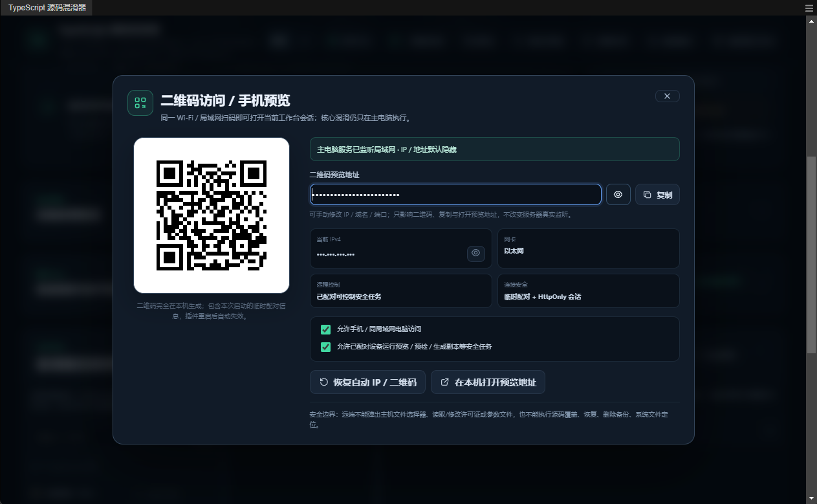The image size is (817, 504).
Task: Select the TypeScript 源码混淆器 tab
Action: 47,8
